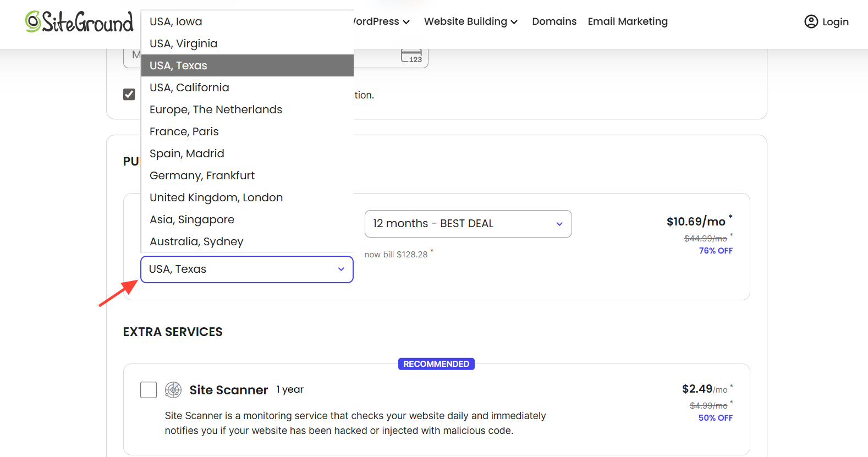
Task: Pick Australia, Sydney data center
Action: tap(248, 241)
